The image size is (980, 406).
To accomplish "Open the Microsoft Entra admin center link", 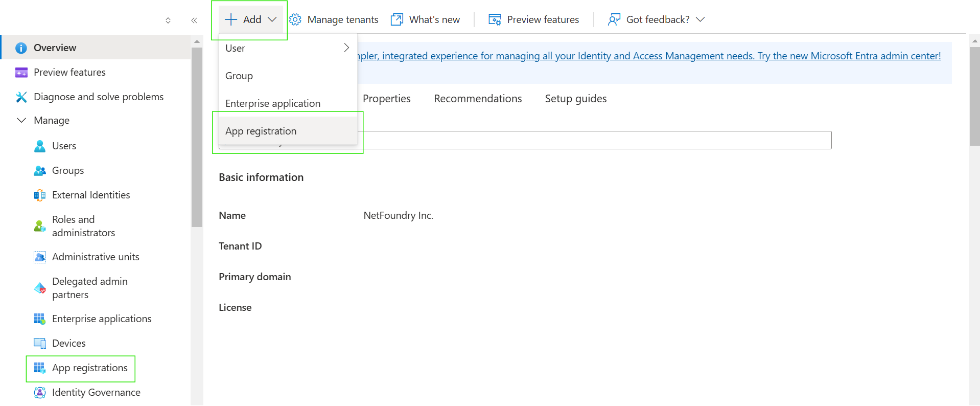I will [x=649, y=56].
